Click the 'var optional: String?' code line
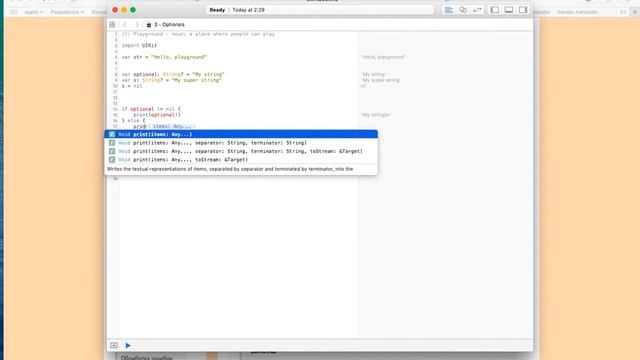This screenshot has width=640, height=360. tap(173, 74)
